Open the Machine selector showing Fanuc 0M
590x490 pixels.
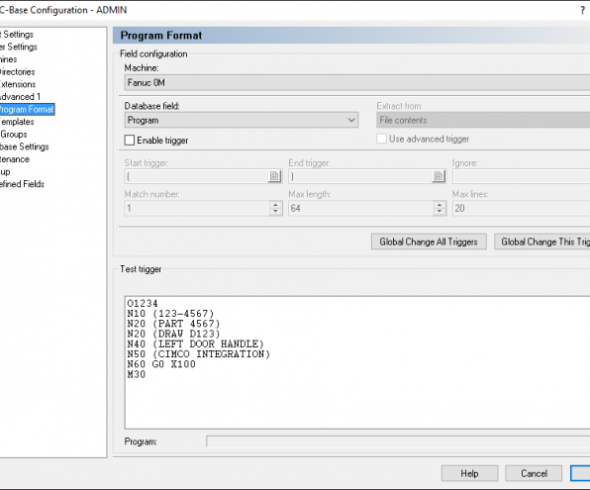[x=357, y=82]
